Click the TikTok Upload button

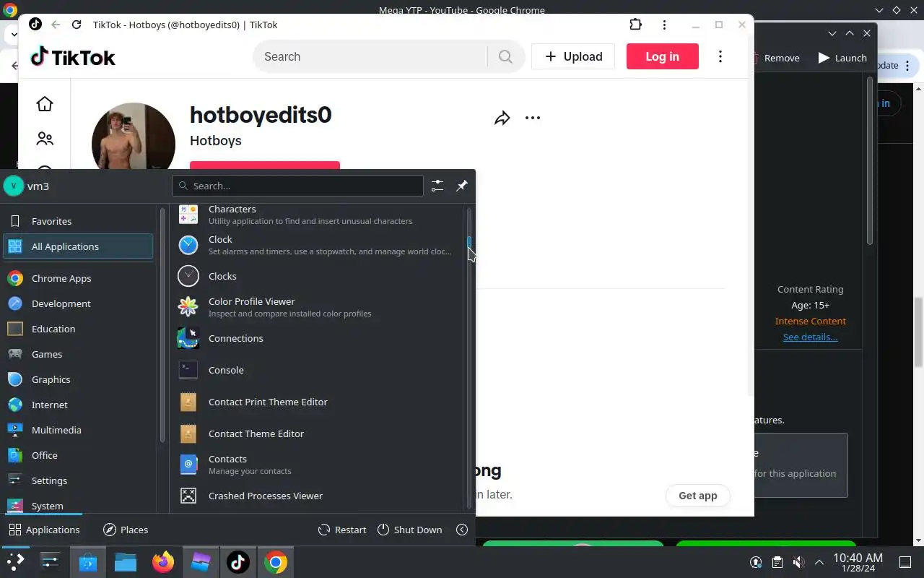[x=573, y=56]
